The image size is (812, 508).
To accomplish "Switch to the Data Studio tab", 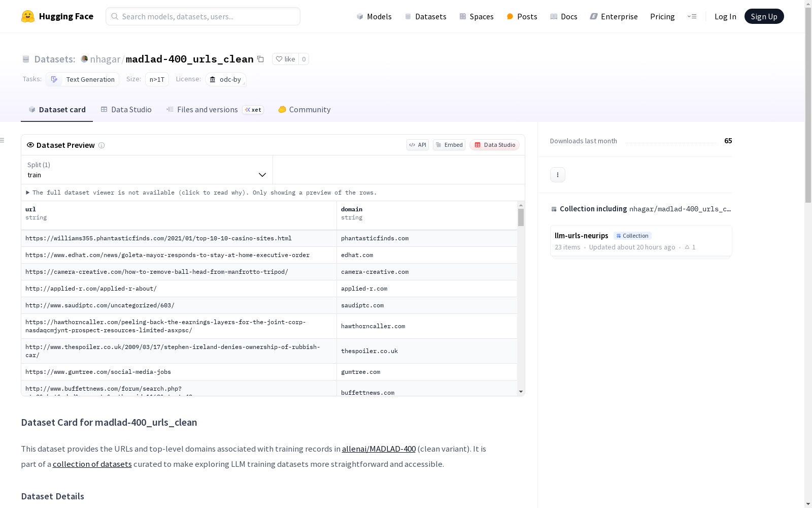I will tap(126, 110).
